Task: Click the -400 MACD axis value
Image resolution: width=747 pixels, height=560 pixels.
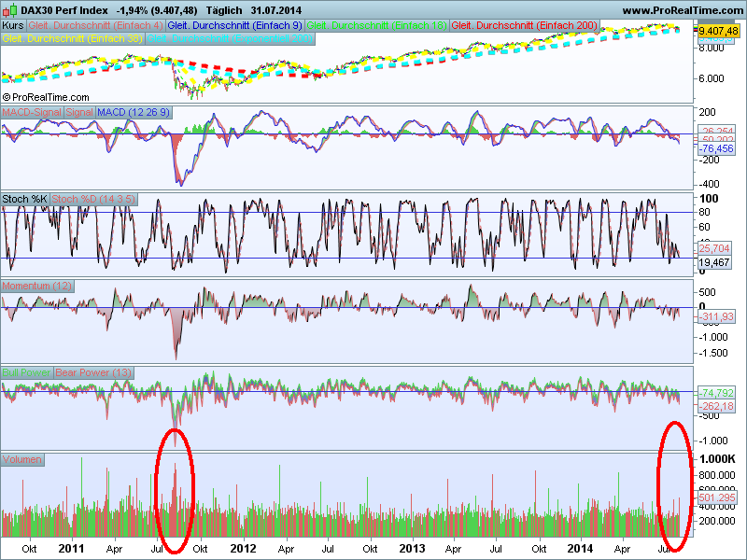Action: point(710,184)
